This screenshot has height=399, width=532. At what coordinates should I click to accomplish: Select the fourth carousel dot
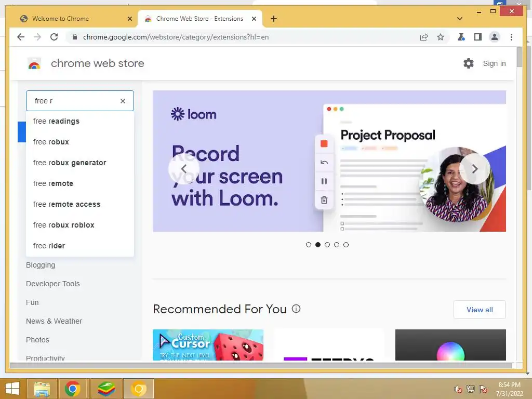(x=337, y=245)
